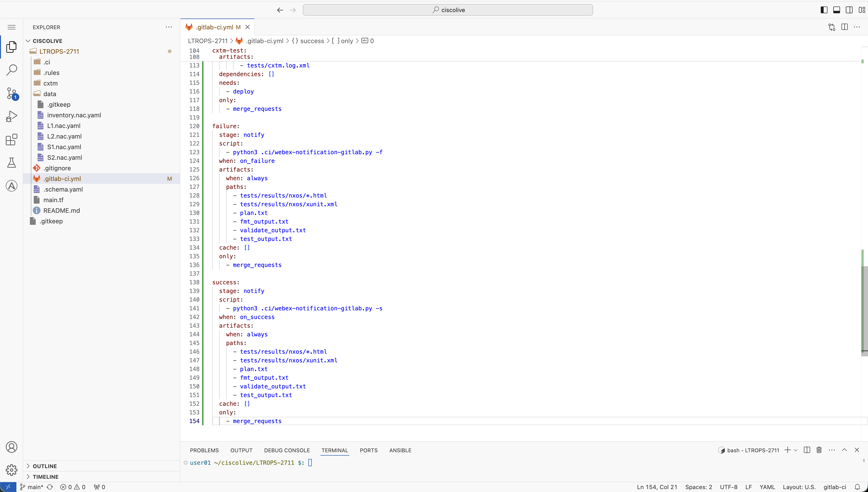Open the launch profile dropdown next to plus
The height and width of the screenshot is (492, 868).
[796, 450]
